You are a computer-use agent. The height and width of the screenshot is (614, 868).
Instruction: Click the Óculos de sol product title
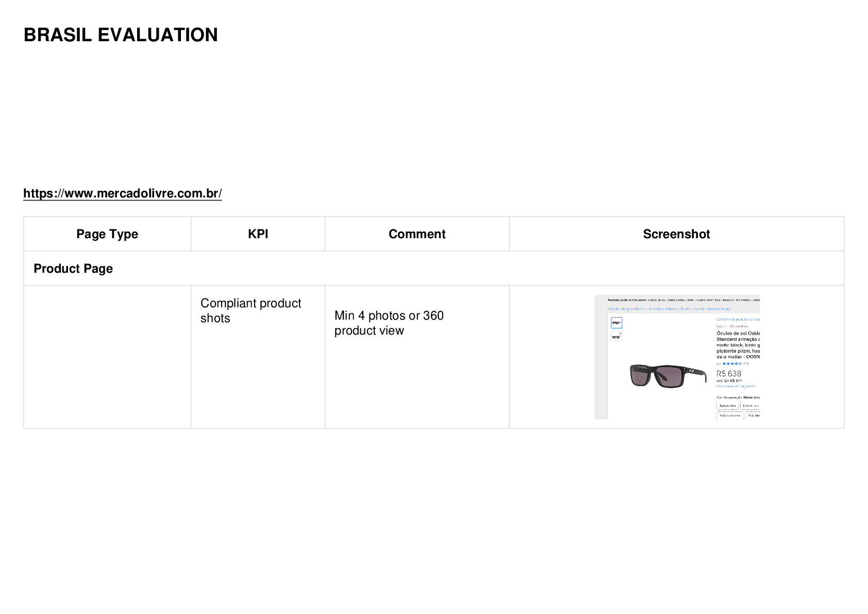pos(738,345)
